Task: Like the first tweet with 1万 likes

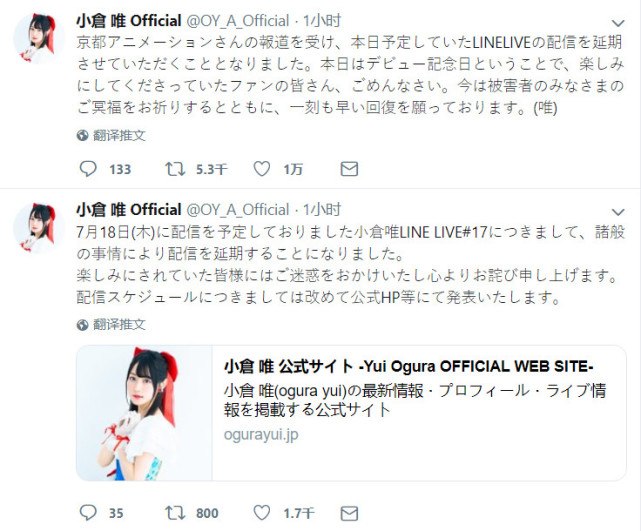Action: click(262, 169)
